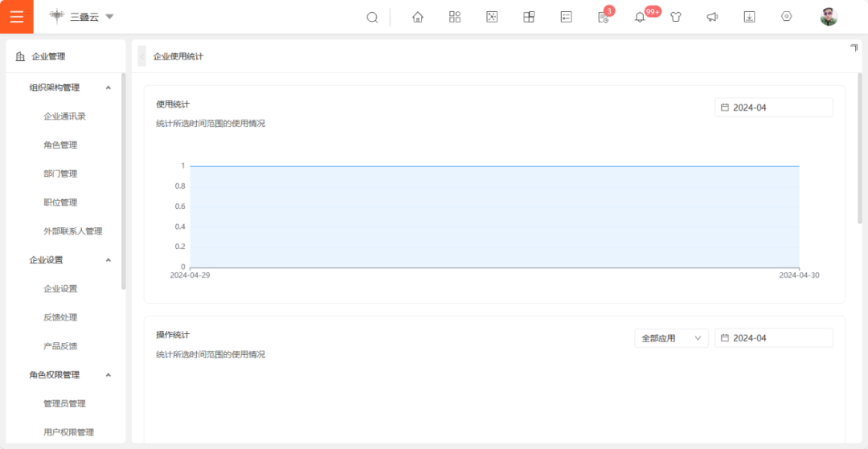The height and width of the screenshot is (449, 868).
Task: Collapse the 企业设置 group
Action: tap(108, 260)
